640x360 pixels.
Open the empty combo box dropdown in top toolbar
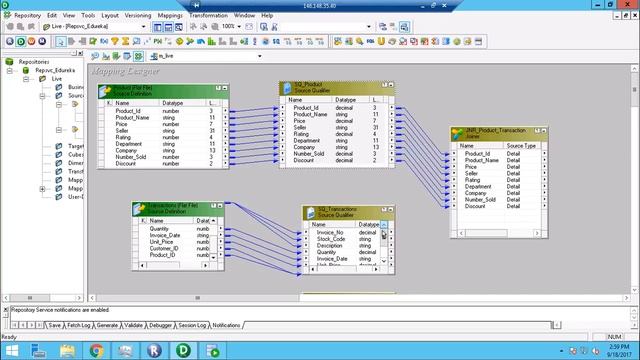point(369,27)
